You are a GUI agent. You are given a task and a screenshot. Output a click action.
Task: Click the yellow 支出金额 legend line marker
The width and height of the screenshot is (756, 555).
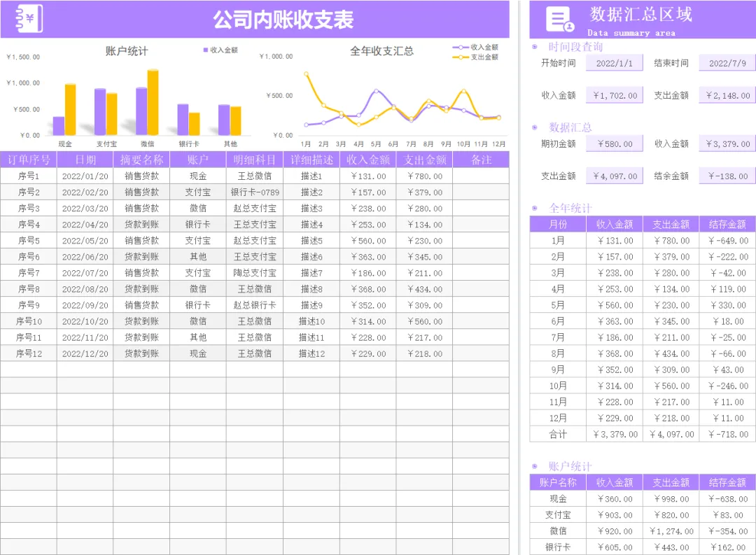(461, 57)
